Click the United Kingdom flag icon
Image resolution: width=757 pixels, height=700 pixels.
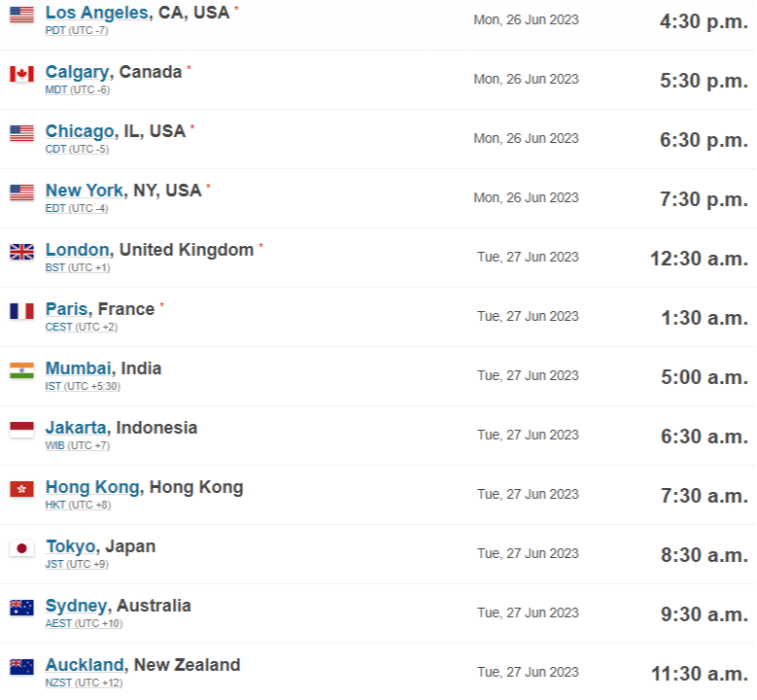21,252
